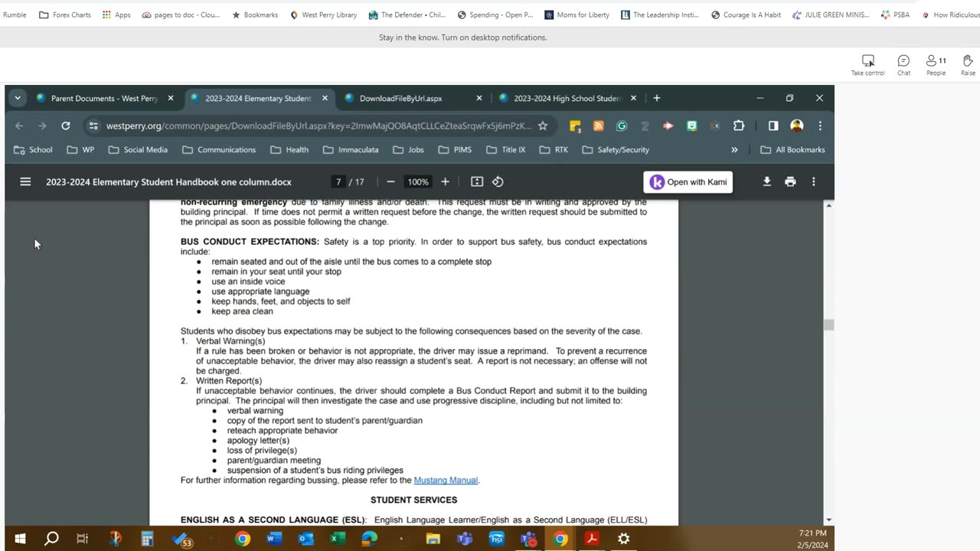
Task: Open the Social Media bookmarks folder
Action: coord(138,150)
